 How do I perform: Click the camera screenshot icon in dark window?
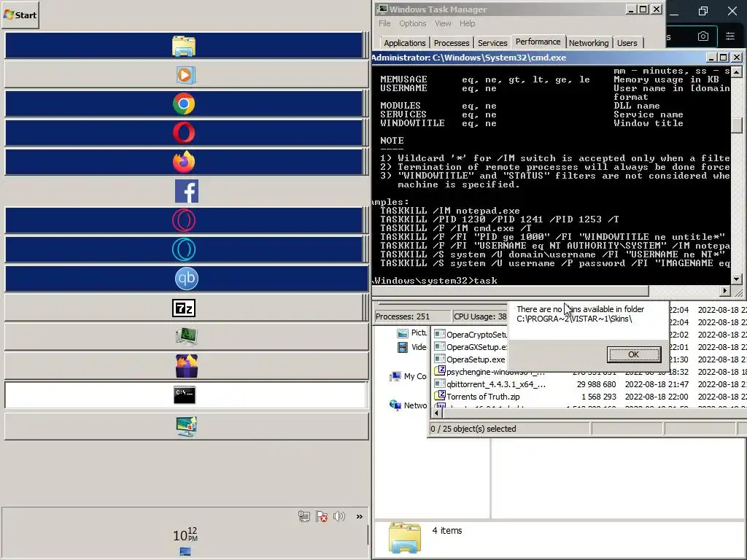point(703,36)
